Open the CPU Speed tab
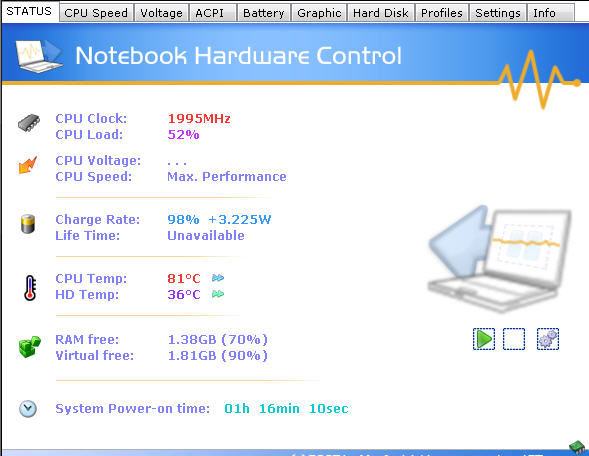Viewport: 589px width, 456px height. click(x=96, y=13)
